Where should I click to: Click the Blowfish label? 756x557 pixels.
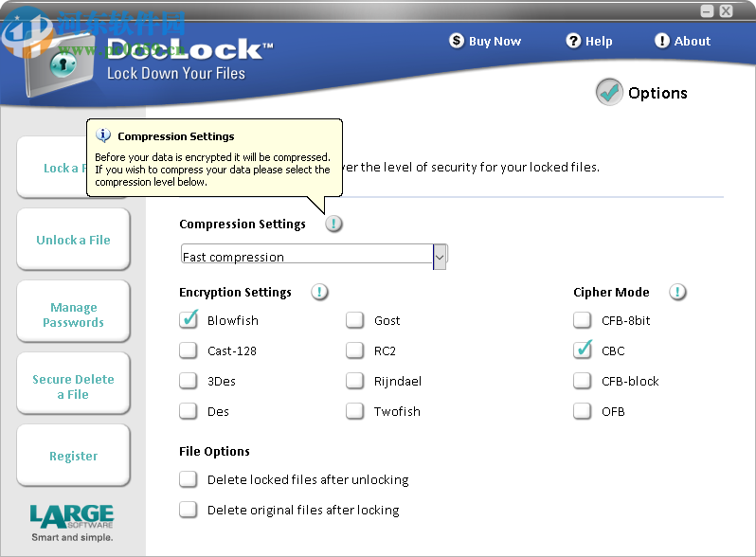point(233,321)
